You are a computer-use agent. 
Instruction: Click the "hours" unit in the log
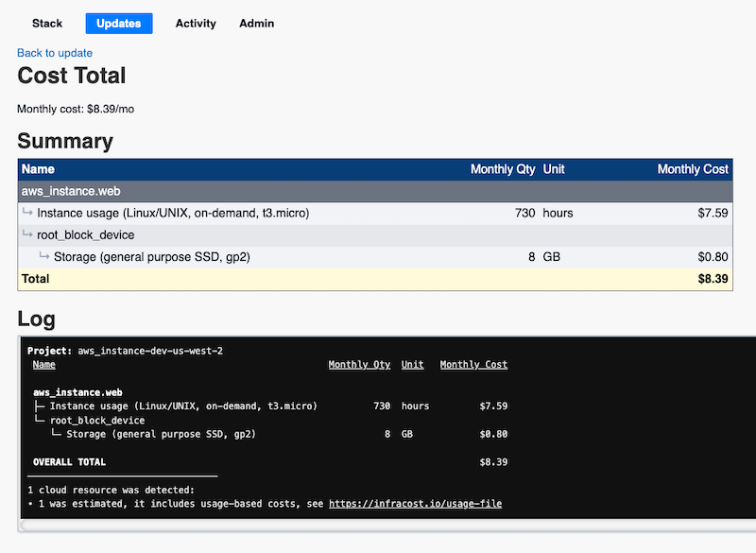pos(415,406)
